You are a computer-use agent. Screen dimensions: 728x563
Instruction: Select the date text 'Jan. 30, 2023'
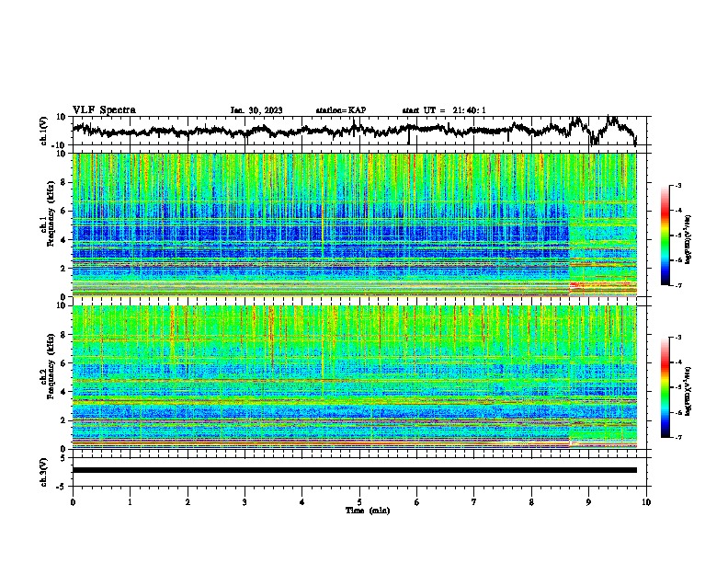256,110
